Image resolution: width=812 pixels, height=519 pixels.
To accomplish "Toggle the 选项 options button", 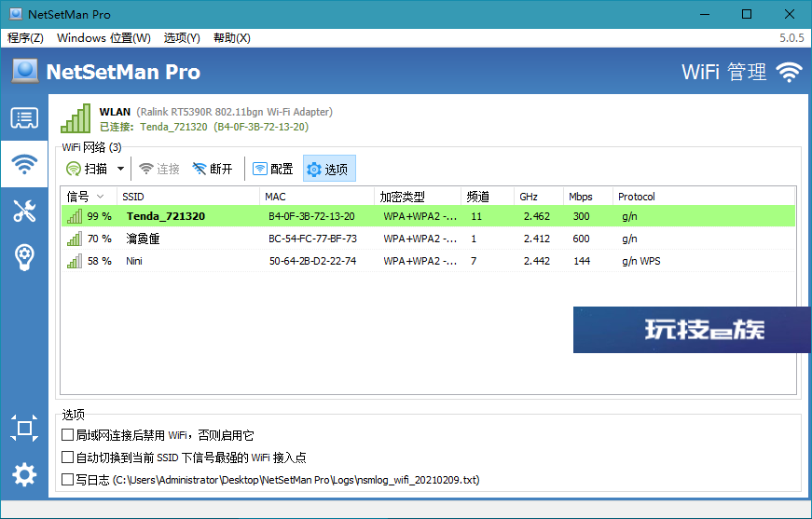I will (x=329, y=169).
